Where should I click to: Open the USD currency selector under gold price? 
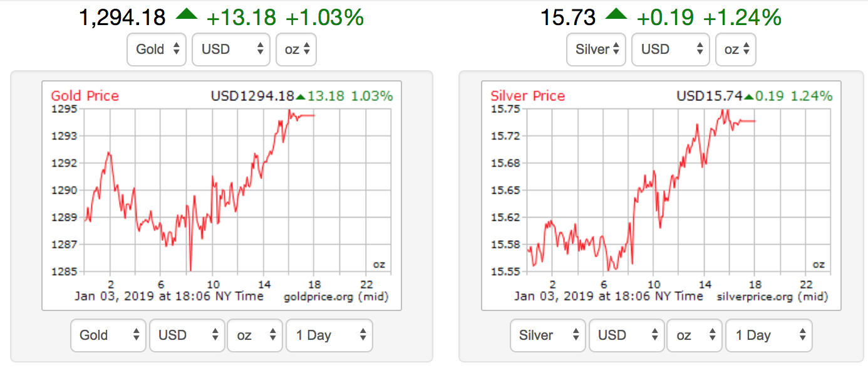click(230, 49)
